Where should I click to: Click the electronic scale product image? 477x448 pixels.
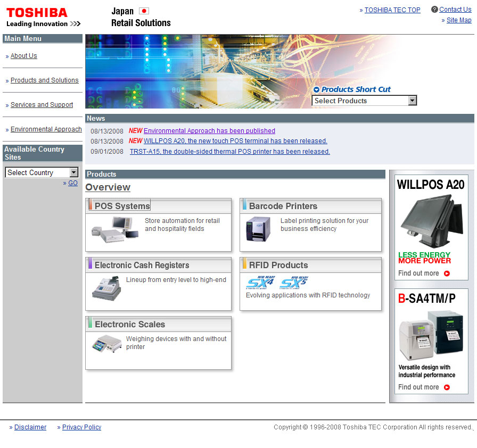(x=107, y=344)
